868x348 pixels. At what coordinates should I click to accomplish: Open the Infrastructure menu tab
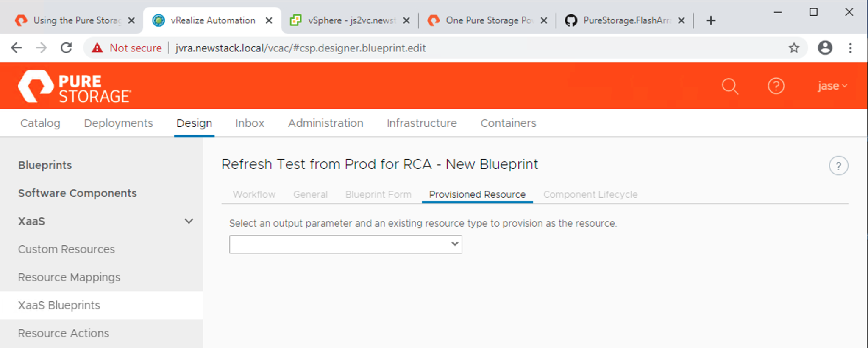coord(422,123)
